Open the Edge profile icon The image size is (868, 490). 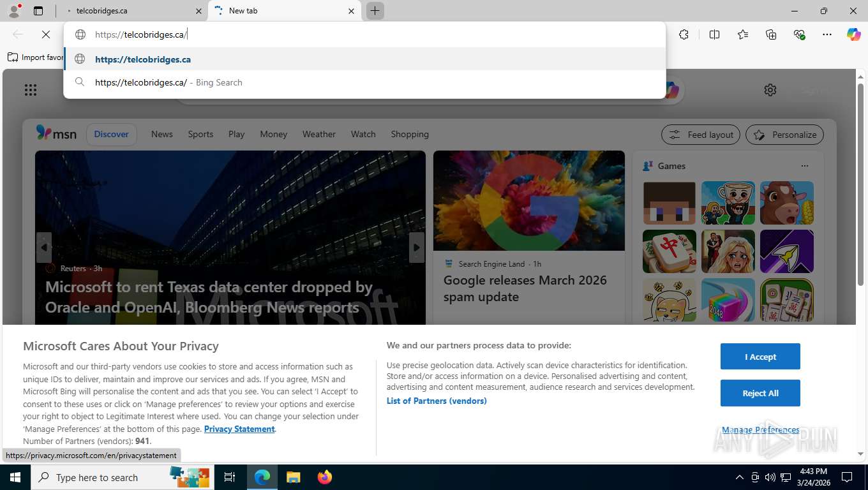(x=14, y=11)
